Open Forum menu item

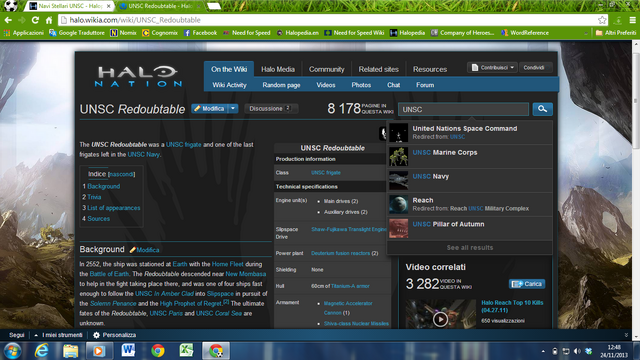click(425, 85)
